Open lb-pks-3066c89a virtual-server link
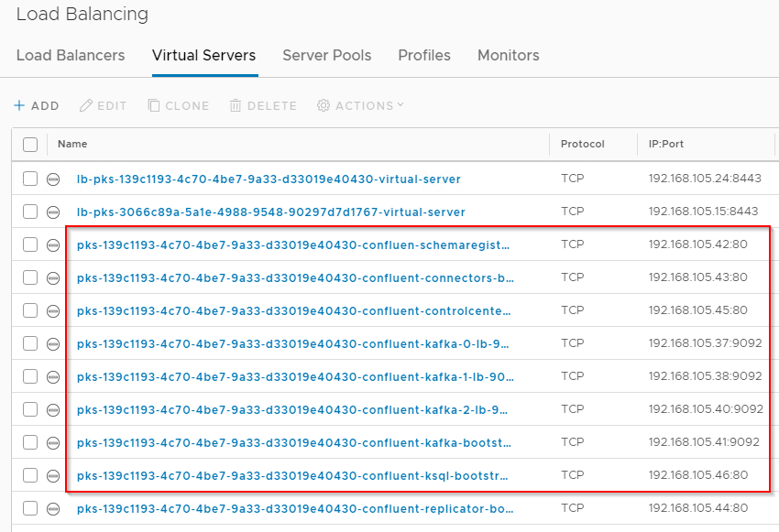Viewport: 779px width, 532px height. [270, 212]
